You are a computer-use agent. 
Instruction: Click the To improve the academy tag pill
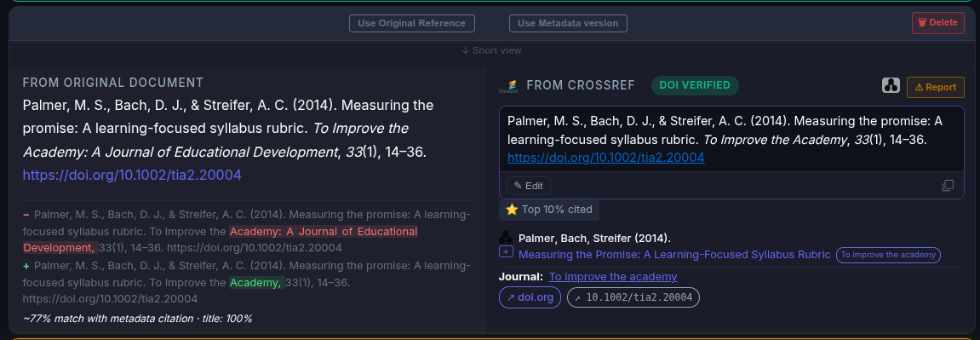[888, 255]
